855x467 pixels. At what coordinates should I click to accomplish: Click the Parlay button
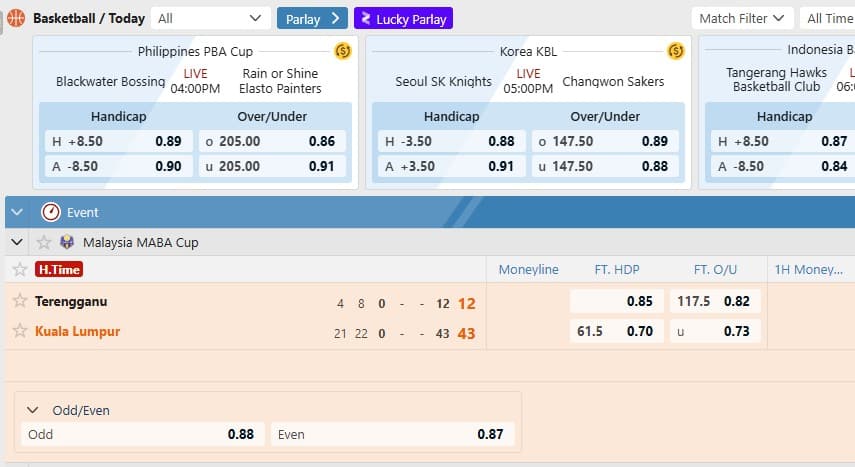pos(312,18)
